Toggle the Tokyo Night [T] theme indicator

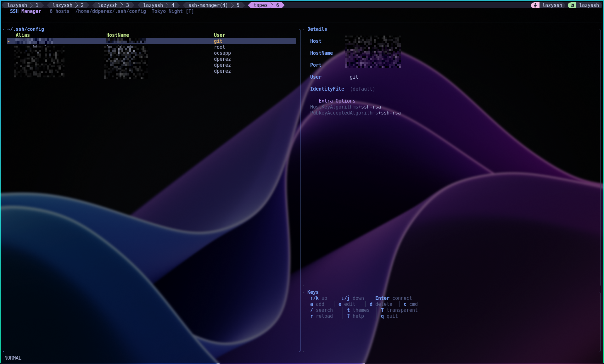point(172,11)
